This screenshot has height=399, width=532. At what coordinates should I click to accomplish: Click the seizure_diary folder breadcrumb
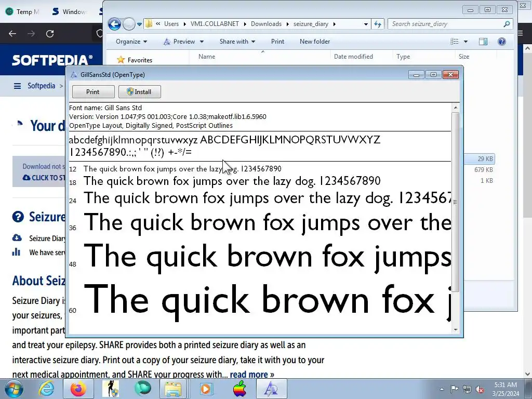(311, 24)
